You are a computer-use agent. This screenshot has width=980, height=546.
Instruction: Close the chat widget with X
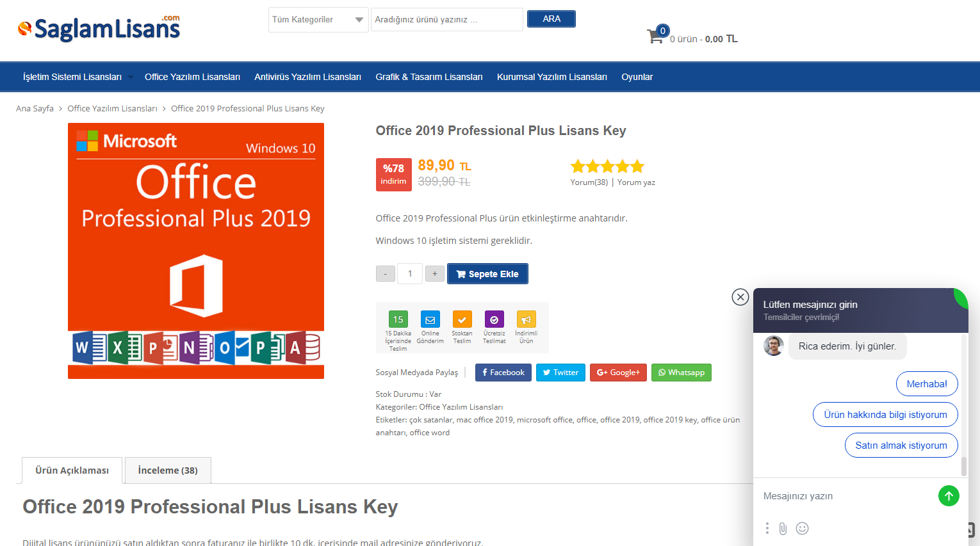740,297
